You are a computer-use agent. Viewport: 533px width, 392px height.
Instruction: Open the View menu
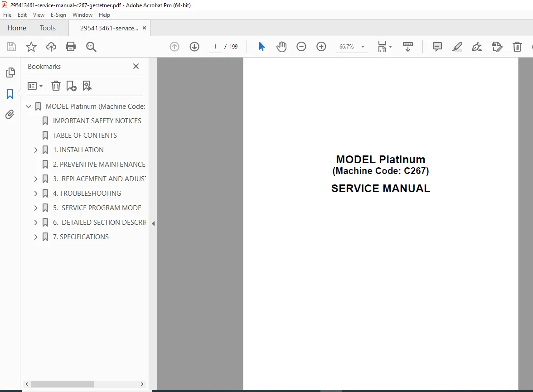point(39,15)
